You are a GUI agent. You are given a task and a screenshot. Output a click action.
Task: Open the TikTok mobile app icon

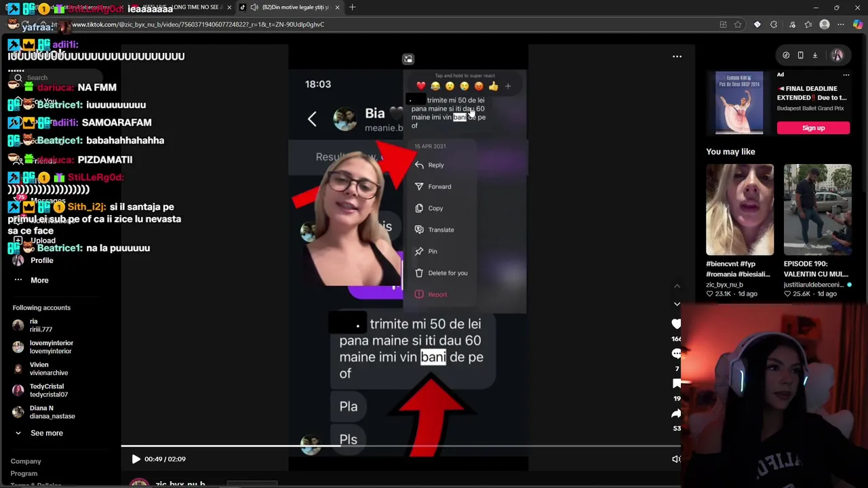pos(800,56)
